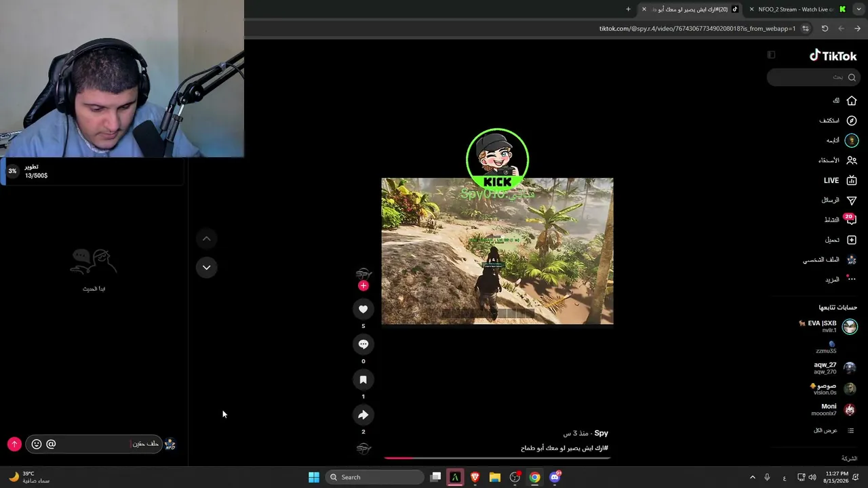Open the volume speaker tray icon
Viewport: 868px width, 488px height.
tap(812, 477)
